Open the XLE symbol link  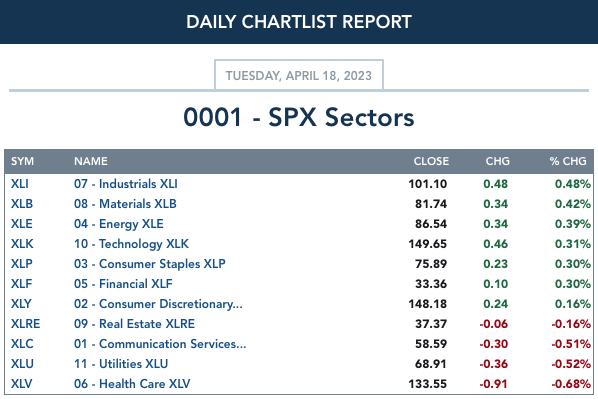[x=22, y=224]
